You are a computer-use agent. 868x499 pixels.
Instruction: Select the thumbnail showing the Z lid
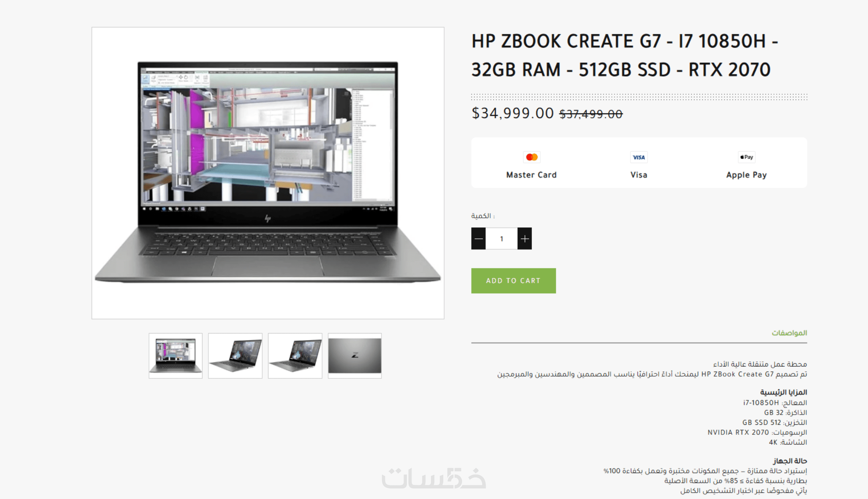coord(355,356)
